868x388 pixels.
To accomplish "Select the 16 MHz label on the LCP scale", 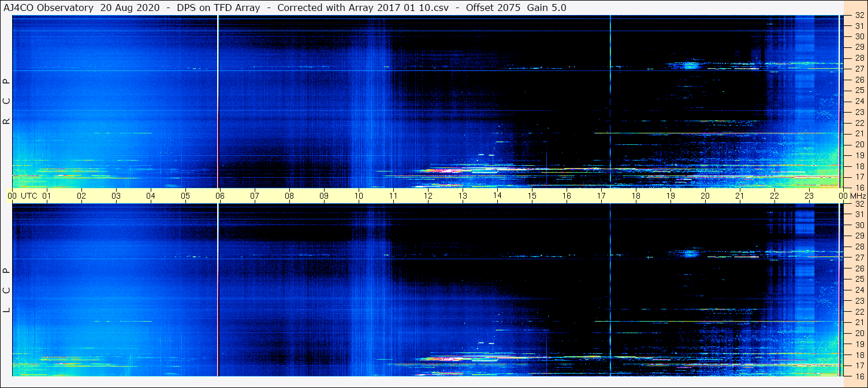I will 859,376.
